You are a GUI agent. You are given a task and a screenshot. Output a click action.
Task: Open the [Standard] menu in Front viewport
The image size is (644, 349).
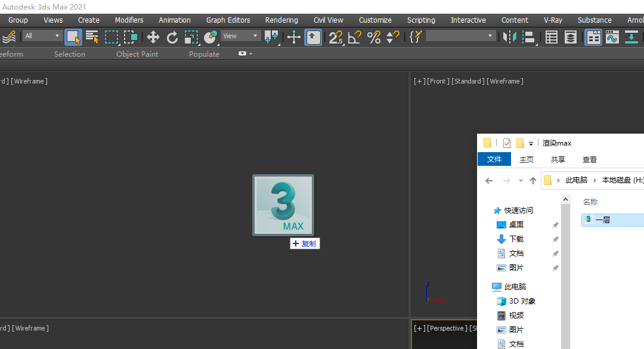point(468,81)
